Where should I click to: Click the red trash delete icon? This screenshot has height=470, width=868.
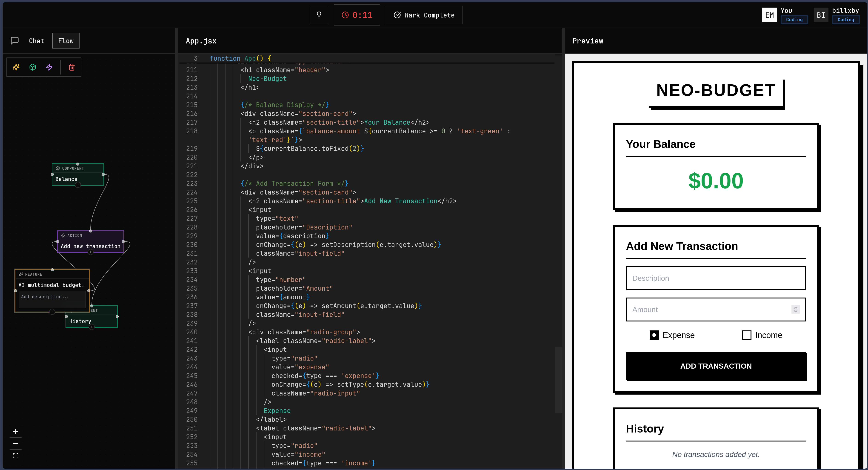tap(71, 67)
